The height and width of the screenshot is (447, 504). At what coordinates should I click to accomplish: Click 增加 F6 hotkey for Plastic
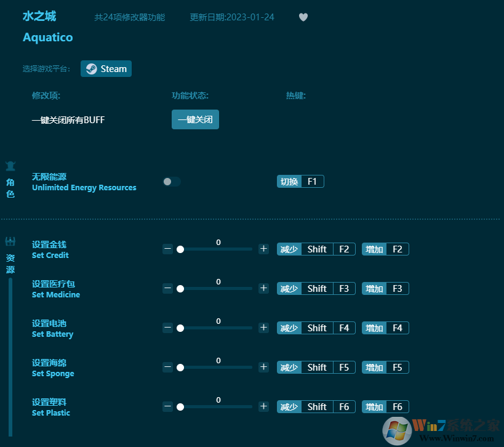pyautogui.click(x=385, y=407)
